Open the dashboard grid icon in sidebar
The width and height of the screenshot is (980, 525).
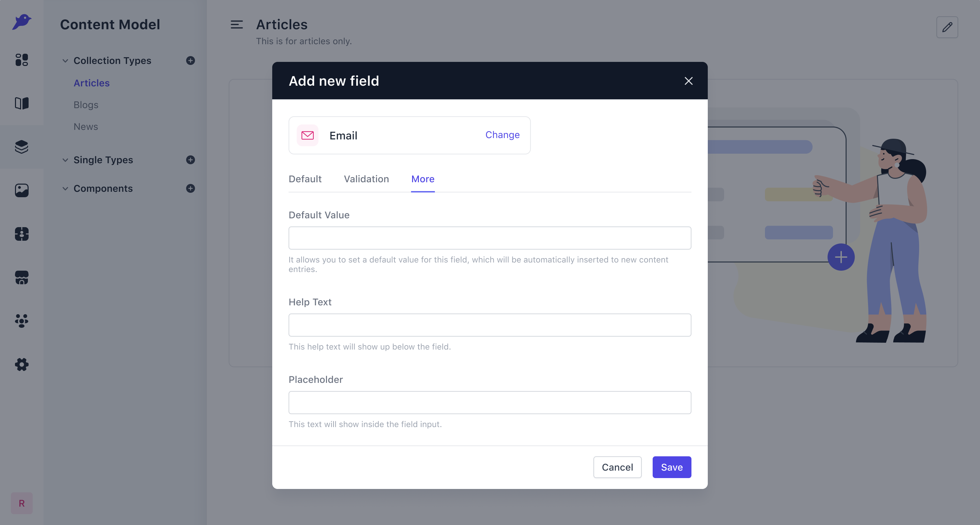[22, 60]
